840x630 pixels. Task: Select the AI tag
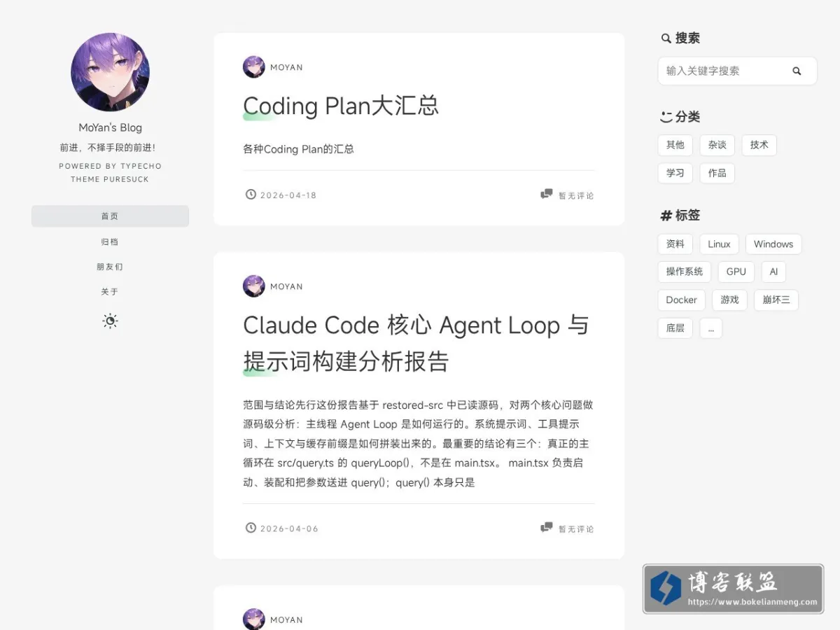tap(773, 272)
